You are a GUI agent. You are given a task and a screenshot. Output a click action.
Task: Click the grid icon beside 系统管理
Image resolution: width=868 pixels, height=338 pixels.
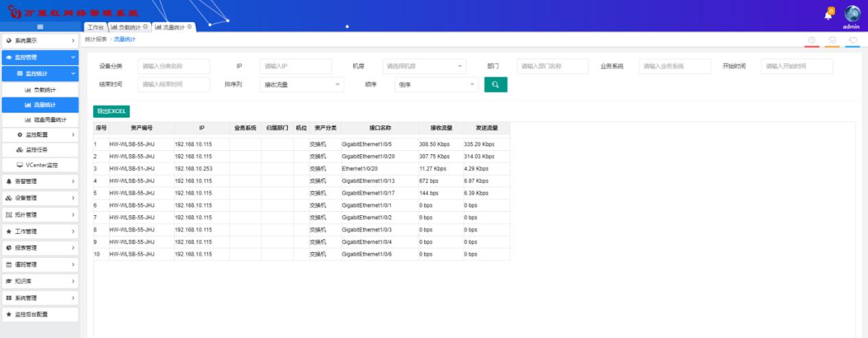(10, 298)
